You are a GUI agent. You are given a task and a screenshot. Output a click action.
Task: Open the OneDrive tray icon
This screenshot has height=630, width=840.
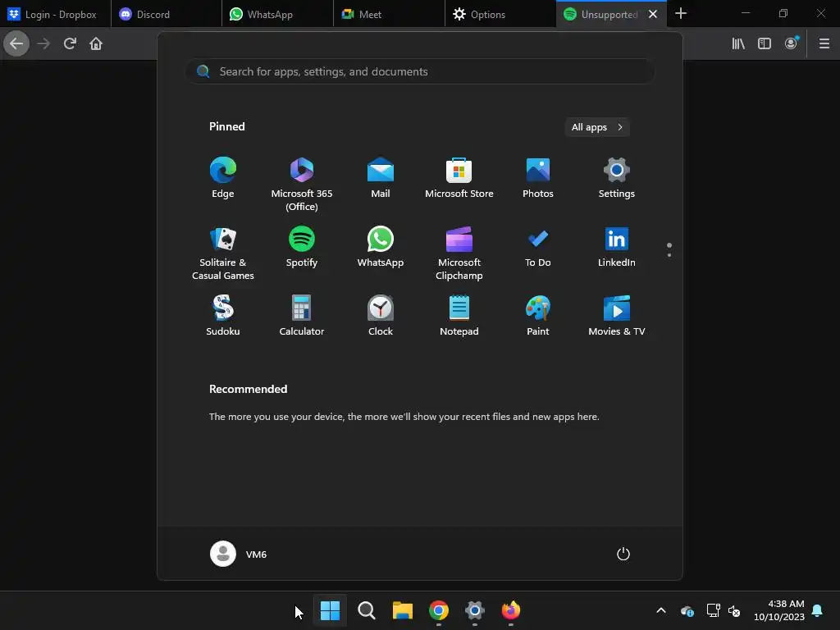(x=687, y=610)
